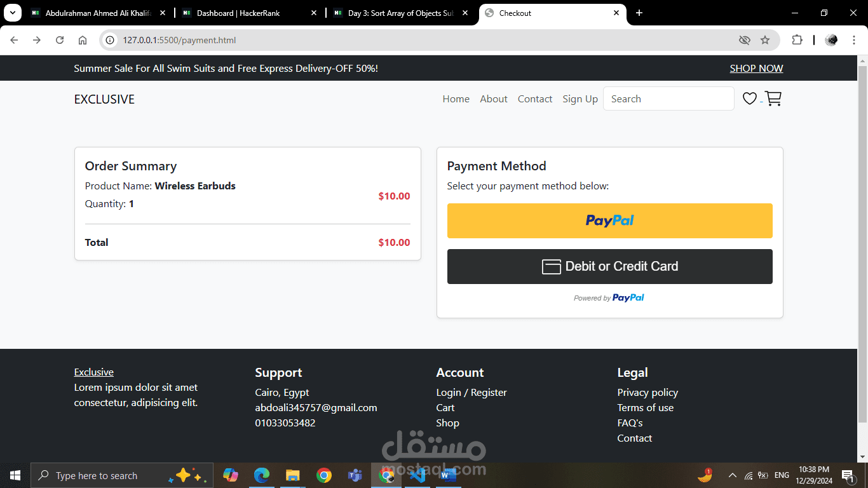868x488 pixels.
Task: Close the Checkout tab
Action: (x=616, y=13)
